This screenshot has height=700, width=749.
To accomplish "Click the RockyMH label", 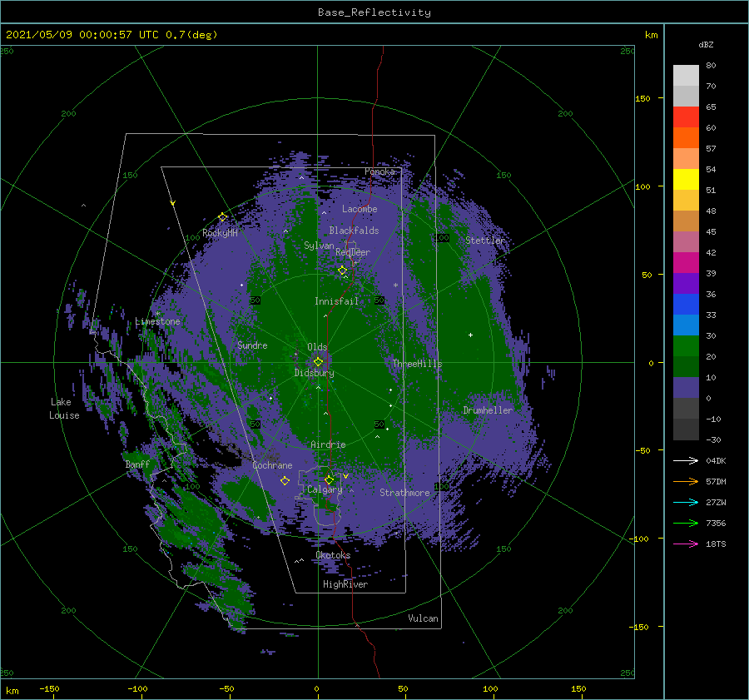I will [x=220, y=233].
